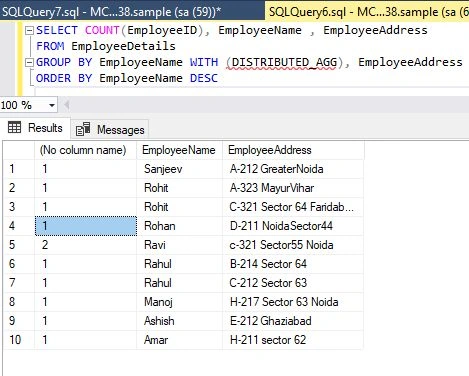Select the Ravi name cell
The width and height of the screenshot is (469, 376).
tap(180, 245)
